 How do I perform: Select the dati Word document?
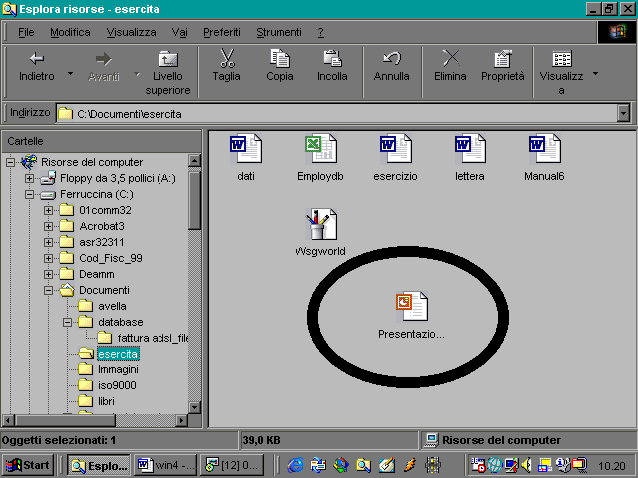246,158
